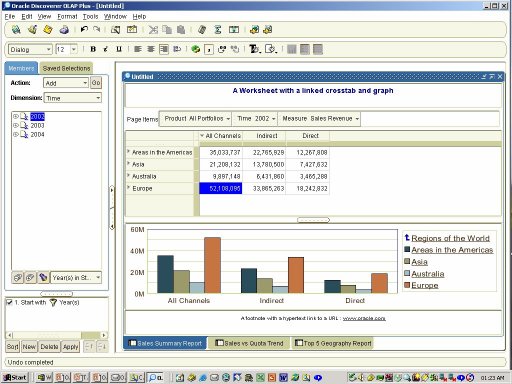This screenshot has height=384, width=512.
Task: Open the Top 5 Geography Report tab
Action: coord(333,343)
